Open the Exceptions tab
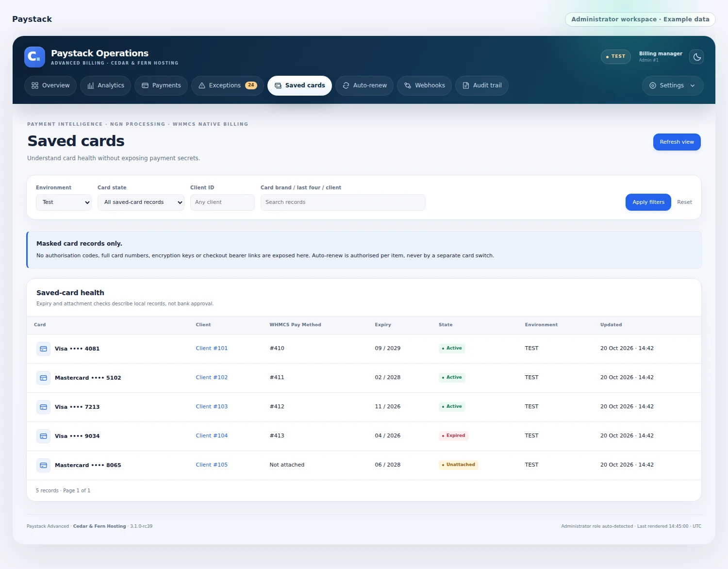The width and height of the screenshot is (728, 569). tap(228, 85)
